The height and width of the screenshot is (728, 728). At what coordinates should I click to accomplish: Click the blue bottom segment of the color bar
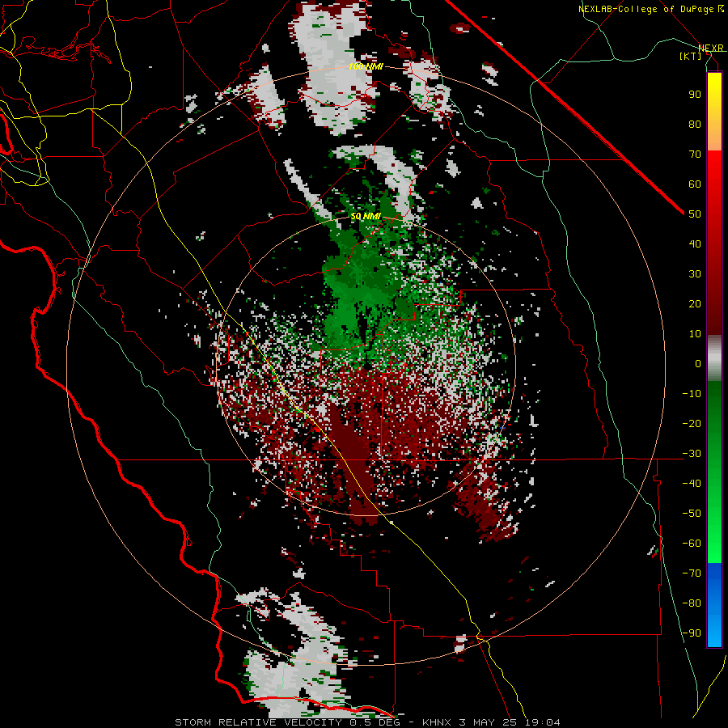click(714, 605)
